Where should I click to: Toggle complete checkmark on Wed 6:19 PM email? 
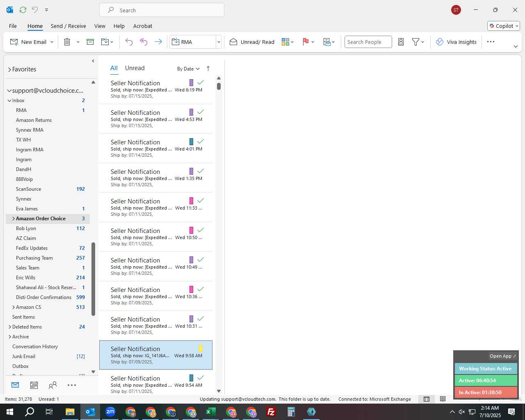[201, 82]
